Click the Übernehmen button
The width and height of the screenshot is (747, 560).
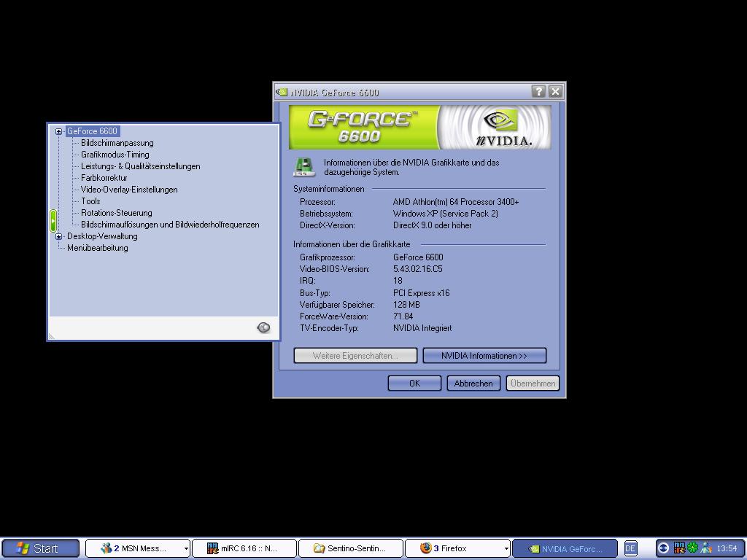point(533,384)
